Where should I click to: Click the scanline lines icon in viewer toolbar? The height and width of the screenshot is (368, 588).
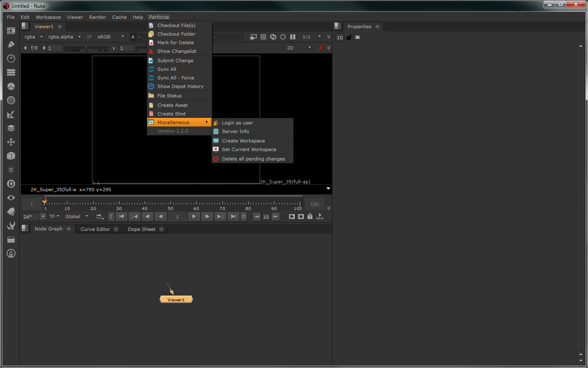coord(263,37)
